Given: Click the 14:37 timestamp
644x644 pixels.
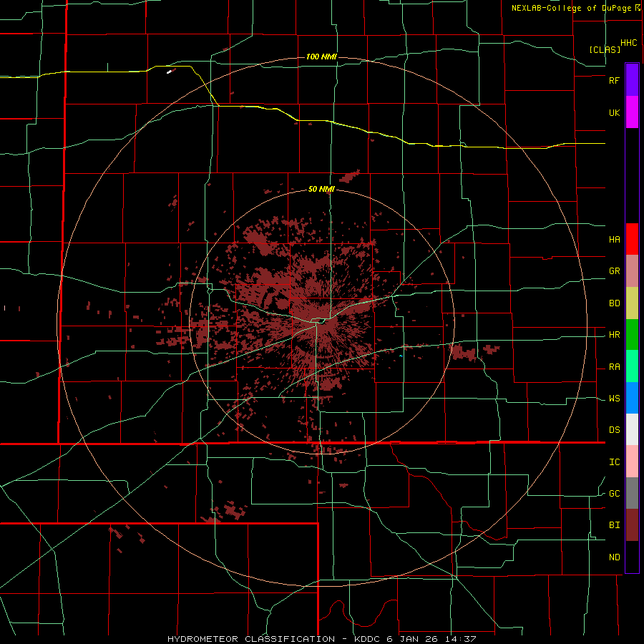Looking at the screenshot, I should point(460,639).
